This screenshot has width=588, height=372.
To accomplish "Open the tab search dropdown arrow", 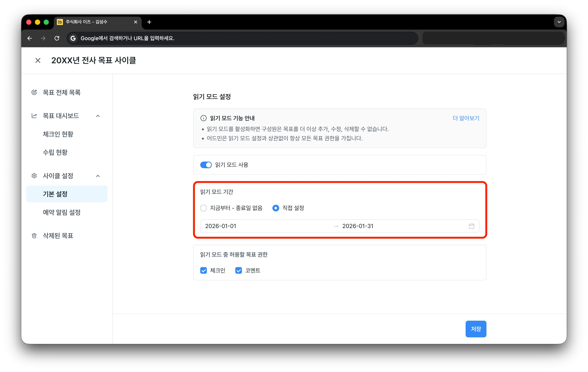I will tap(559, 22).
